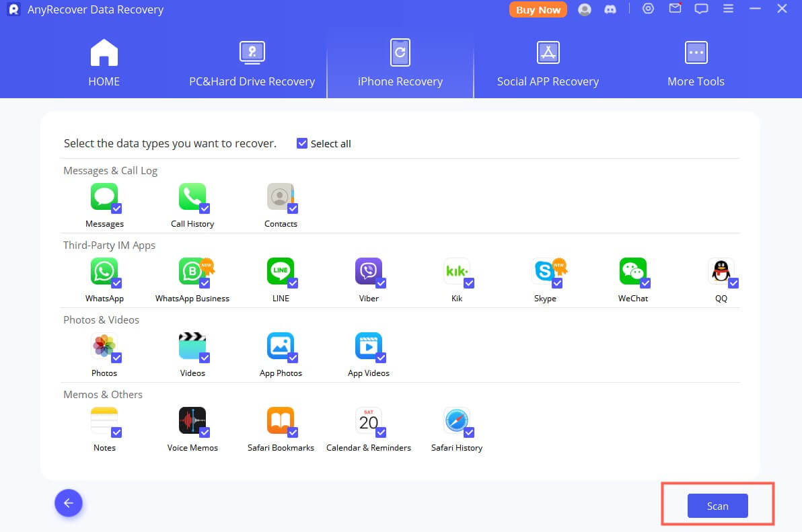Click the Buy Now button
This screenshot has height=532, width=802.
[538, 9]
